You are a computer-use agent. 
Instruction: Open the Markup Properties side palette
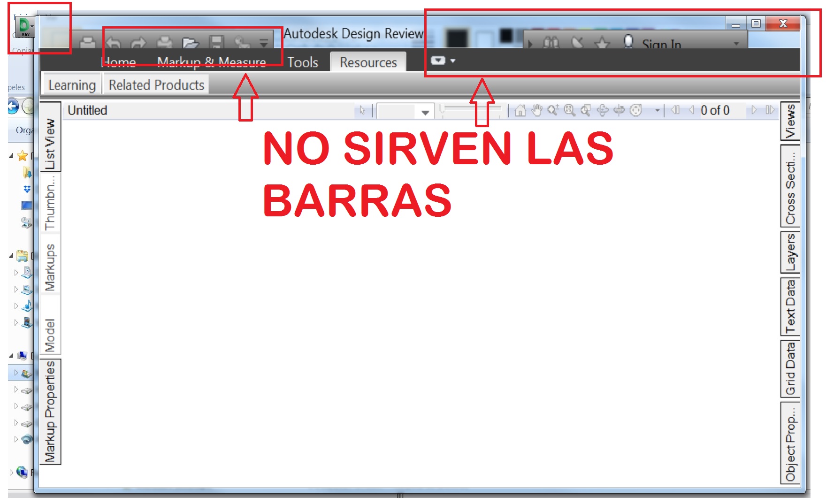pos(50,412)
